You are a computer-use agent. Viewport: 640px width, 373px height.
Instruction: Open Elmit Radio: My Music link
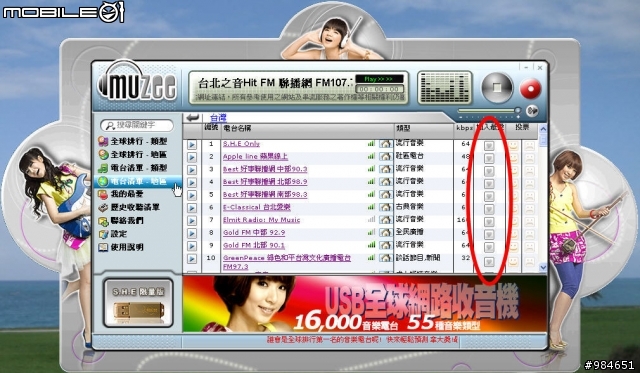coord(262,220)
